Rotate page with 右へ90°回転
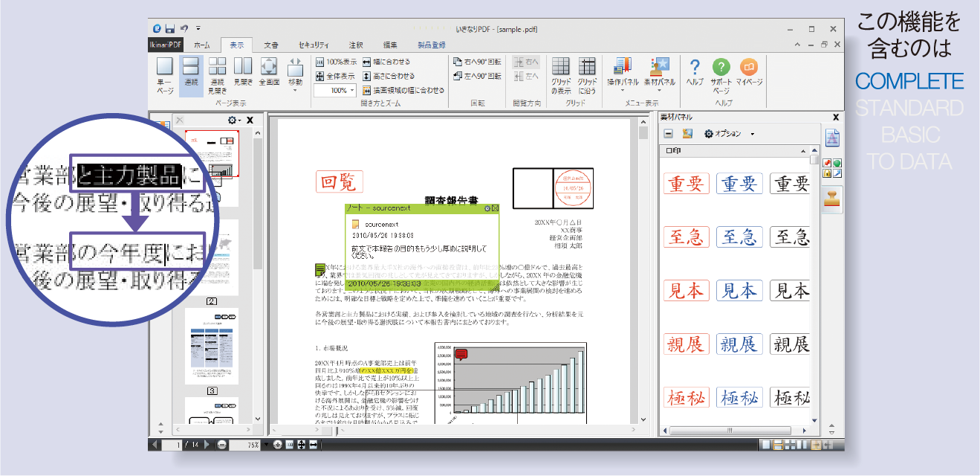The height and width of the screenshot is (476, 980). [477, 62]
